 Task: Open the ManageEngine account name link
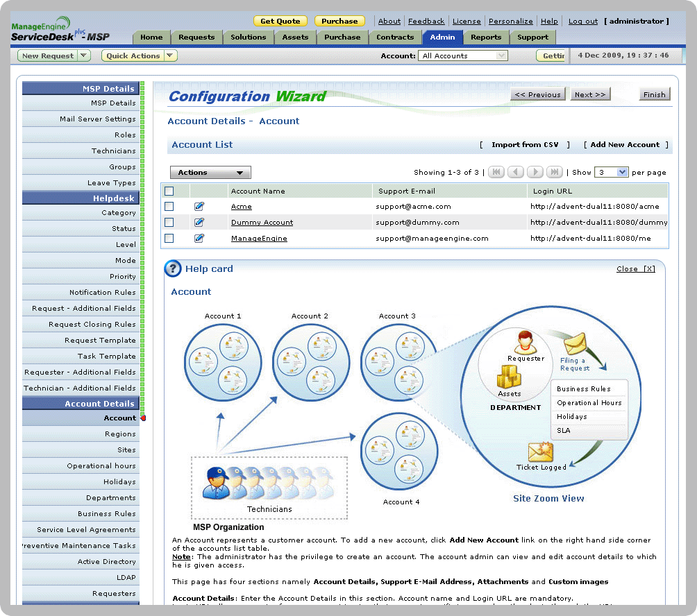[x=259, y=239]
